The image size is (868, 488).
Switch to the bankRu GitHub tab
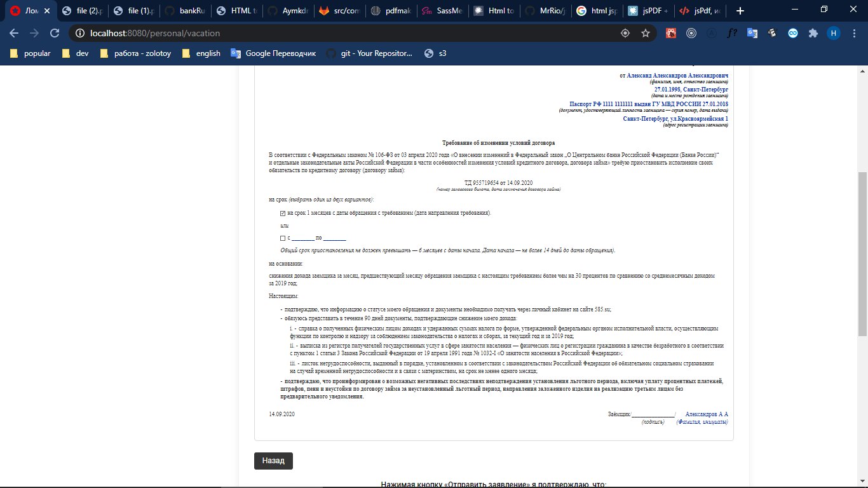(x=186, y=11)
